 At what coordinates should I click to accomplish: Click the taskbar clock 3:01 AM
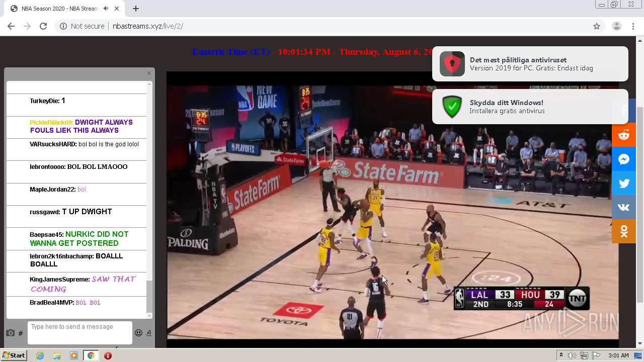point(618,355)
